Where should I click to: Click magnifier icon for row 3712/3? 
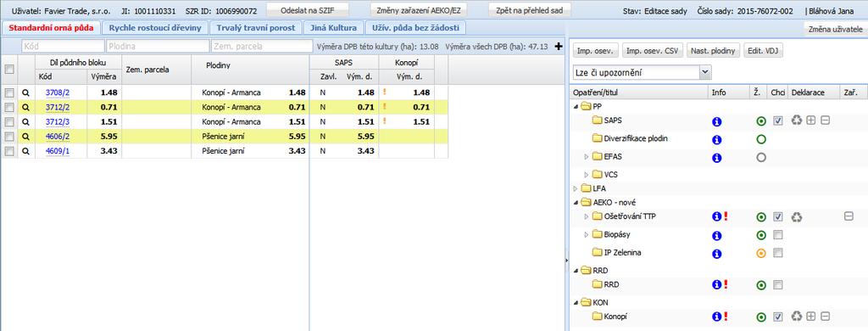(x=25, y=122)
